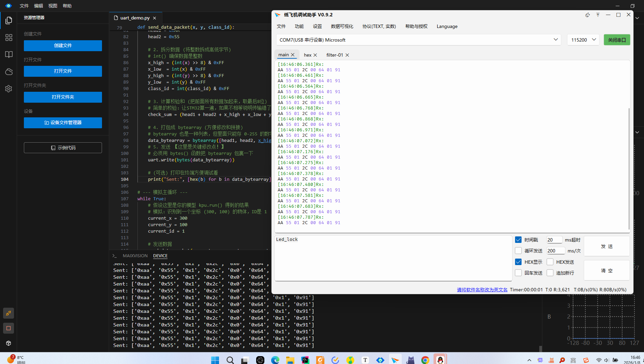Open QQ penguin icon on taskbar

(x=440, y=360)
